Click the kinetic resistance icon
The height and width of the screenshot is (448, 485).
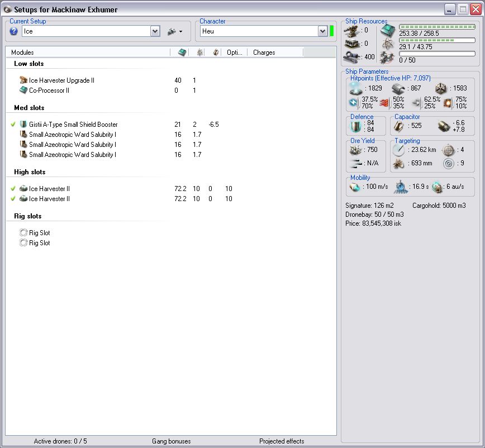(x=416, y=103)
